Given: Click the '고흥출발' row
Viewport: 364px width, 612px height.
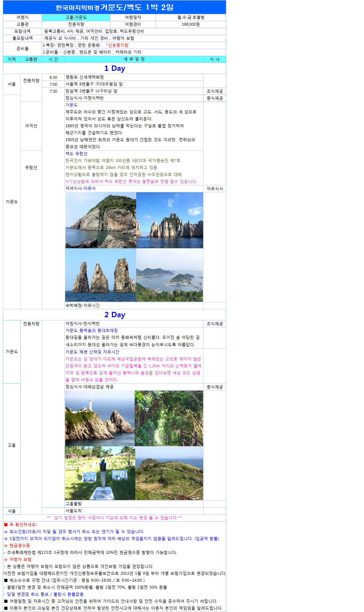Looking at the screenshot, I should (134, 504).
